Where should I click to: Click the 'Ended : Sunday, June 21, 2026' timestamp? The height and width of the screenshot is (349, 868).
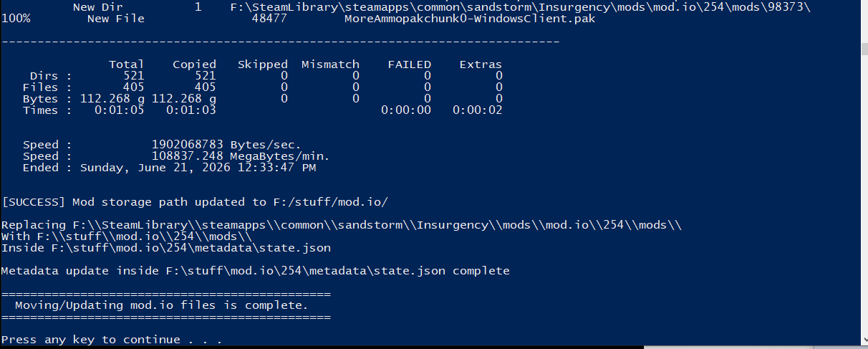coord(169,168)
